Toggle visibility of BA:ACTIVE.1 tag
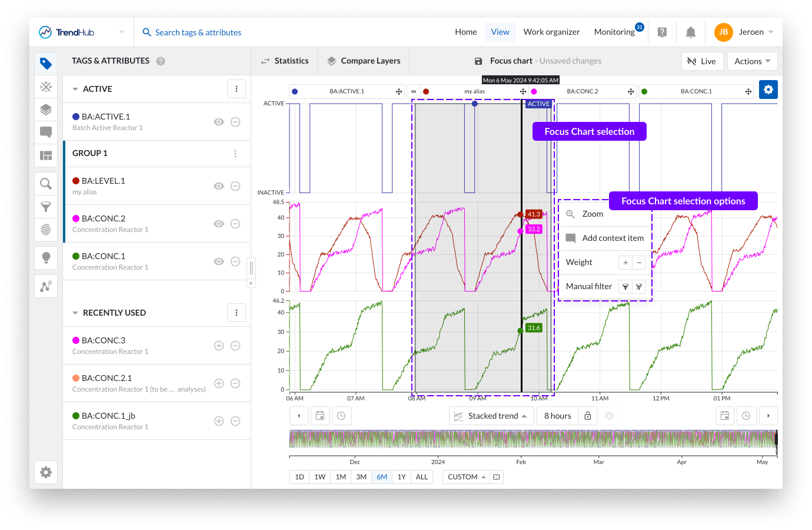Viewport: 812px width, 530px height. [219, 122]
